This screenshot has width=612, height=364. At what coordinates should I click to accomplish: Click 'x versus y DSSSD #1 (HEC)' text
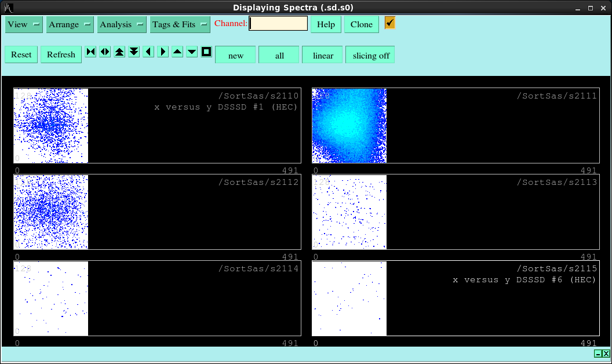226,107
